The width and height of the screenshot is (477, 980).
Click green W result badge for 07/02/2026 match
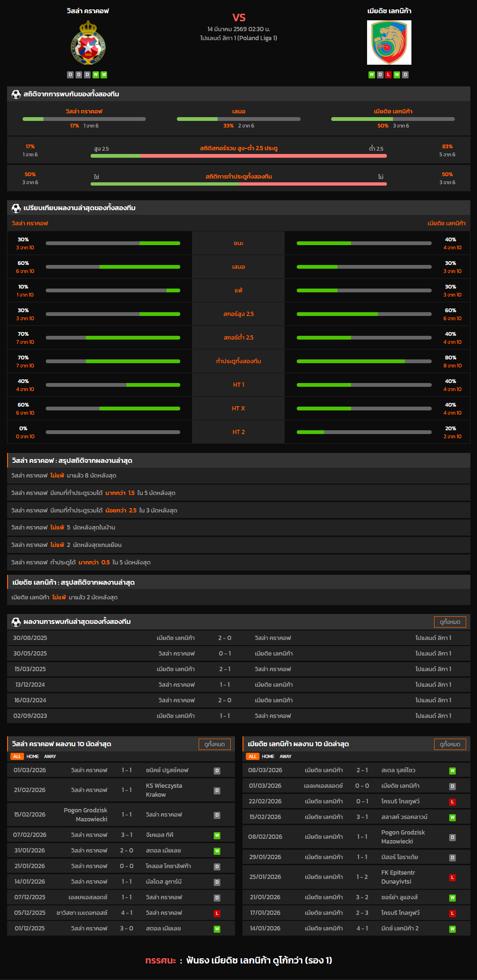(217, 835)
